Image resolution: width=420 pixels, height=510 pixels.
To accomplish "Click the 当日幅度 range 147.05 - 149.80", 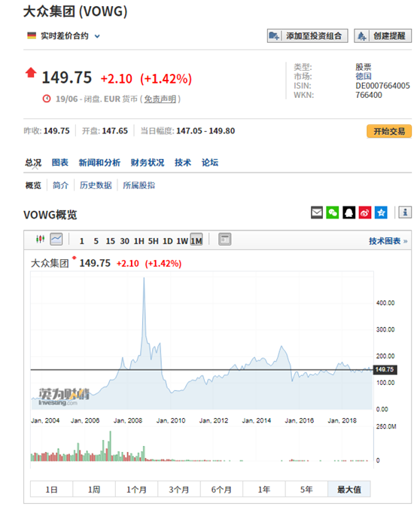I will [x=205, y=131].
